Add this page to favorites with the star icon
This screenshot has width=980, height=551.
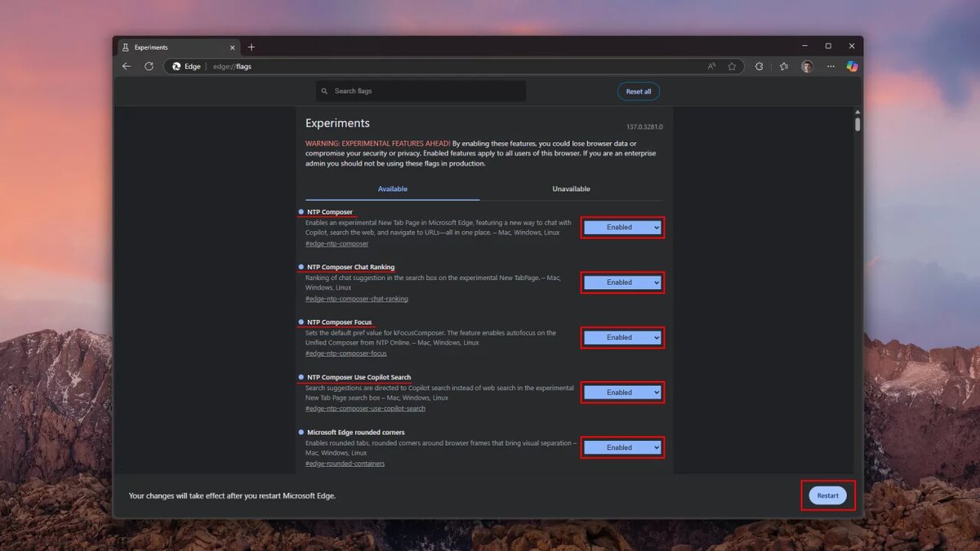tap(732, 66)
